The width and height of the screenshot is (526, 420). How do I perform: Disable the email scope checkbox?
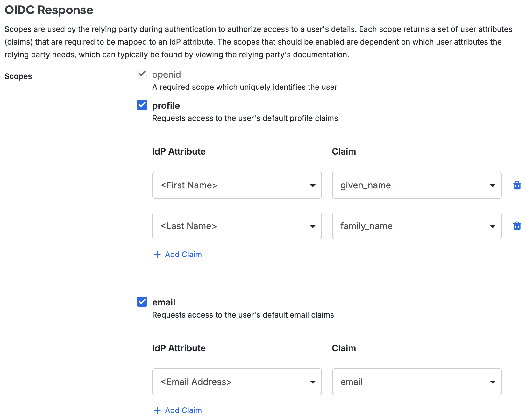pyautogui.click(x=142, y=302)
